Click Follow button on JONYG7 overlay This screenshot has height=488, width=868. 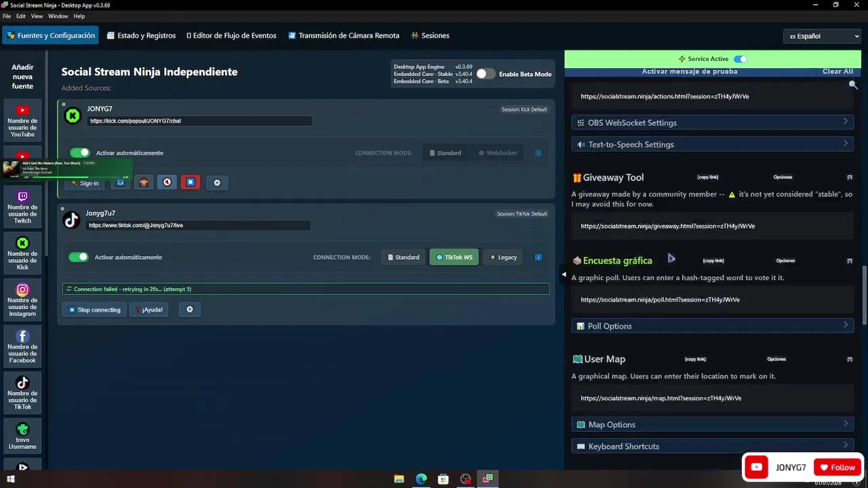838,468
